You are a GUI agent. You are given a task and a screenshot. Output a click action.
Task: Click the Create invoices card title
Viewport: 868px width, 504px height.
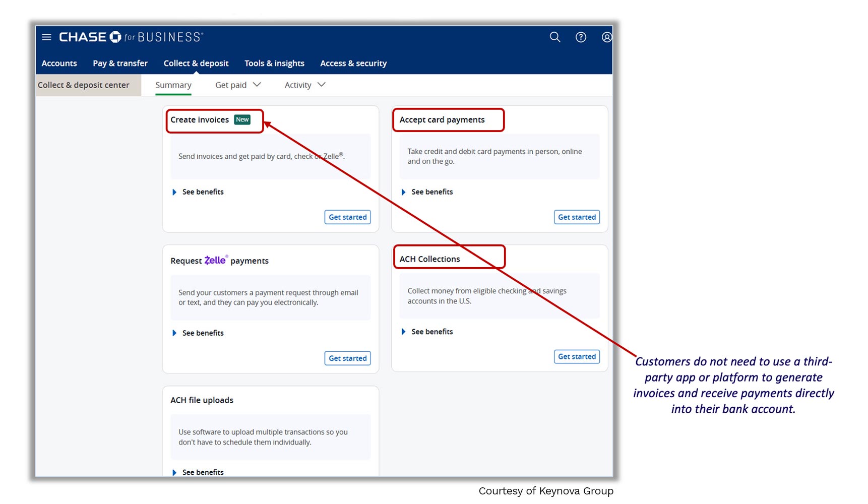coord(200,120)
